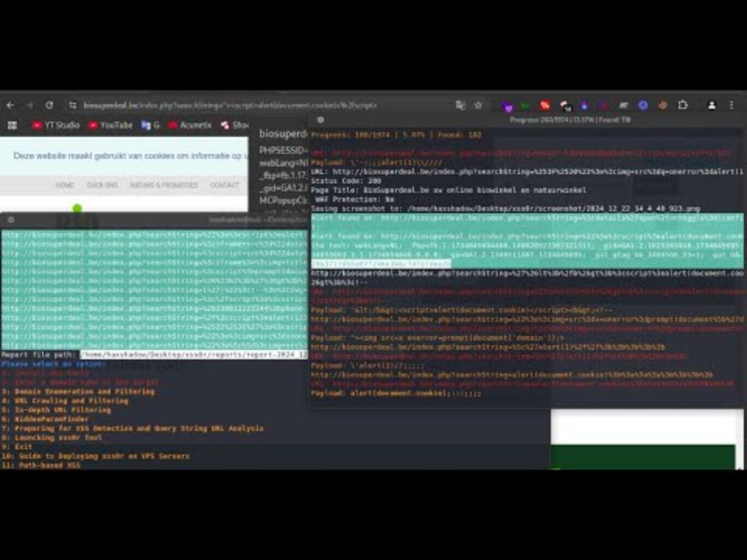Click the orange extension icon

click(x=663, y=105)
